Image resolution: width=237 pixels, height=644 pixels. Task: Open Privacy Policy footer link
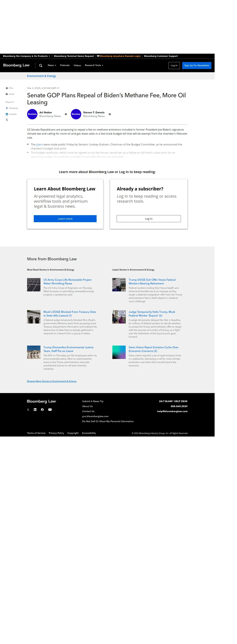(x=56, y=433)
